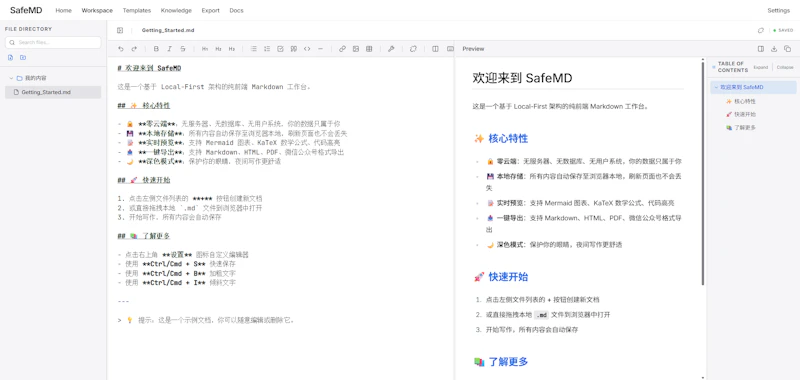800x380 pixels.
Task: Click the keyboard icon in editor toolbar
Action: pos(450,49)
